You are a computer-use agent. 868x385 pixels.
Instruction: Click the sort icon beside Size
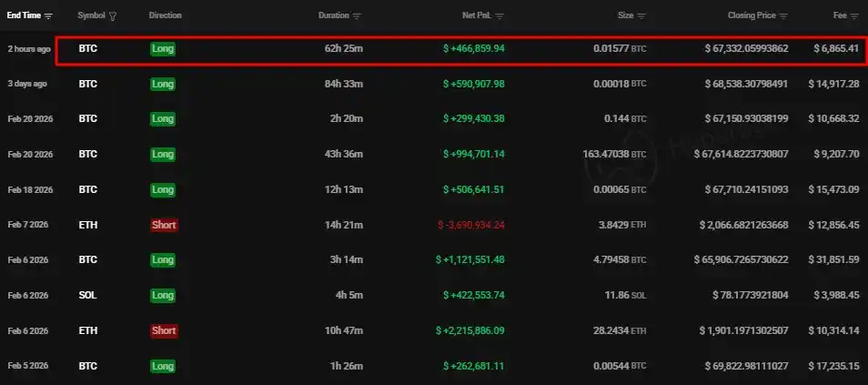[642, 16]
